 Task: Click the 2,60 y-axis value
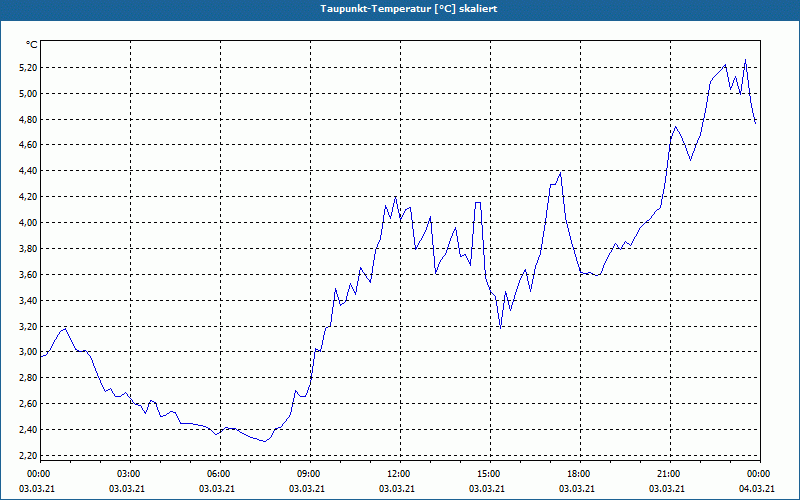(x=28, y=404)
